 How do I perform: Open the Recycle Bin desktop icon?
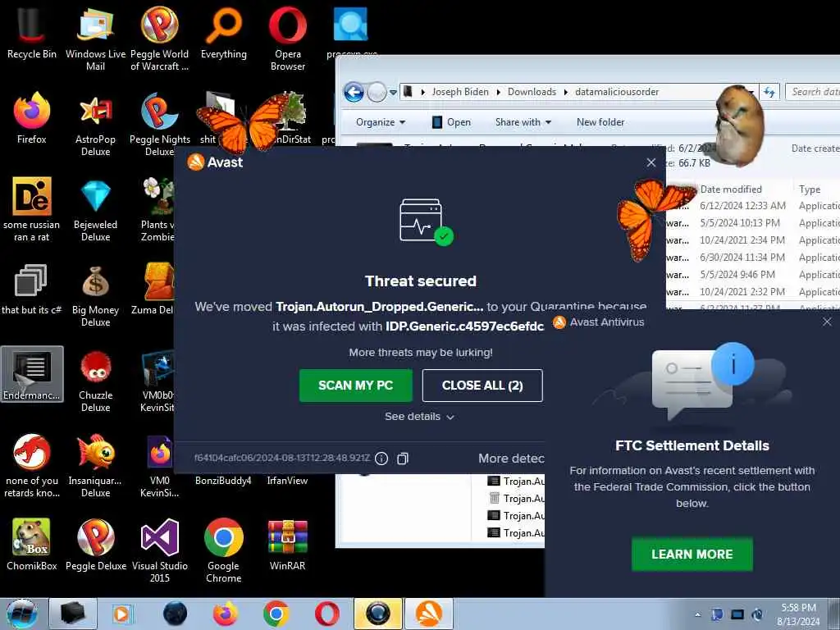click(x=31, y=33)
